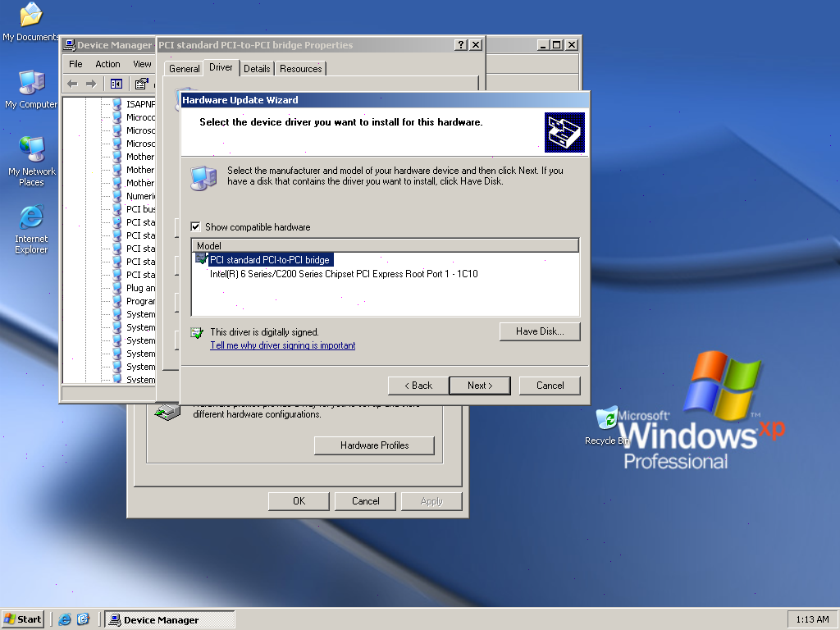Viewport: 840px width, 630px height.
Task: Click the Device Manager back arrow icon
Action: [73, 84]
